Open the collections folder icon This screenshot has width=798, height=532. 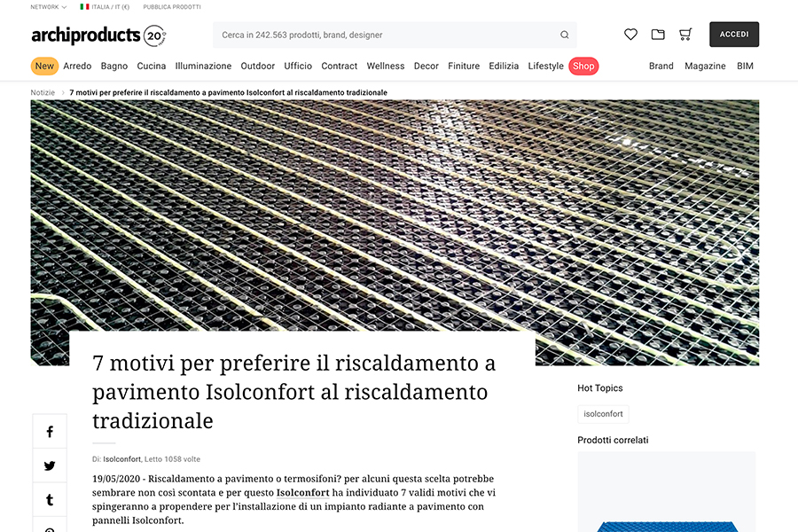click(658, 35)
